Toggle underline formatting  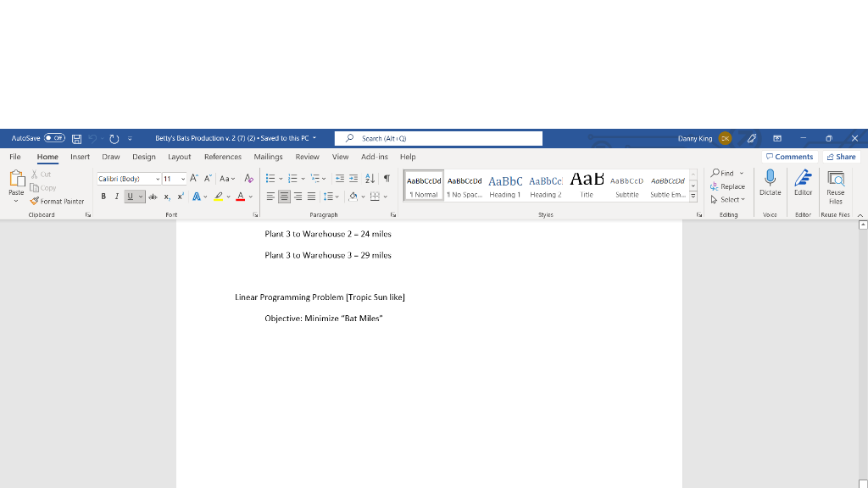[x=130, y=197]
